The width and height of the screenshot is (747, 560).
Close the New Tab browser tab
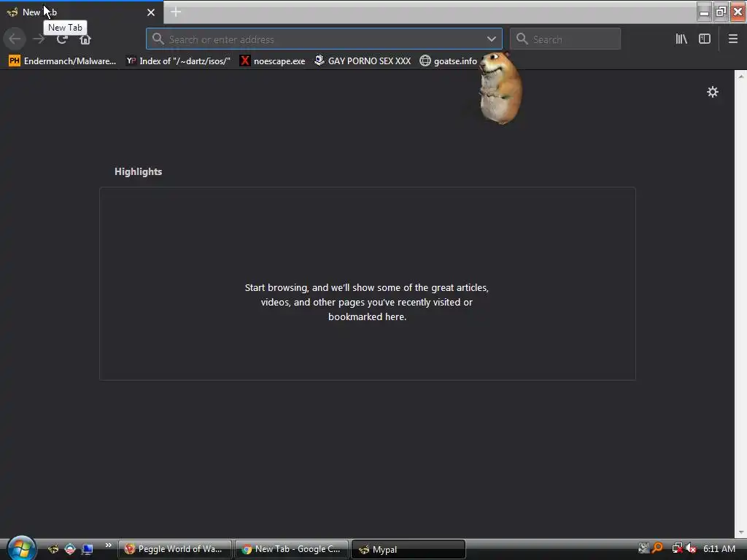pos(151,12)
